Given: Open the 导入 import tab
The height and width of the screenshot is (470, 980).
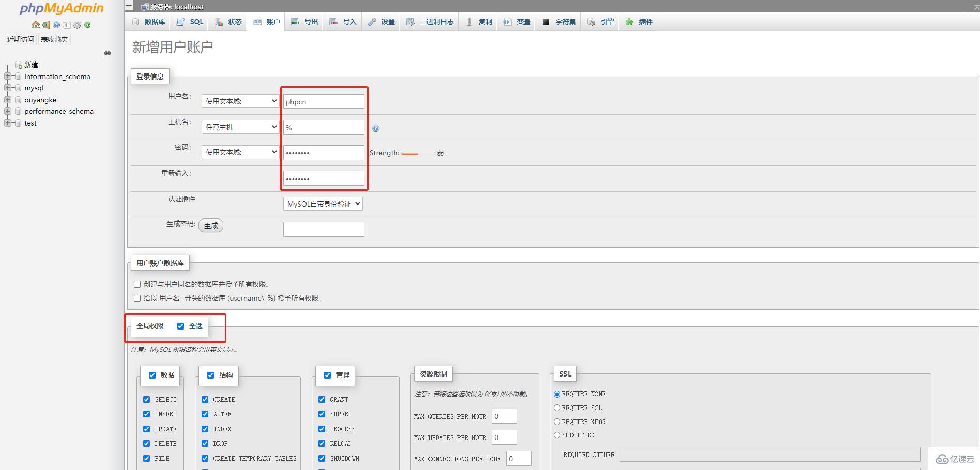Looking at the screenshot, I should coord(343,22).
